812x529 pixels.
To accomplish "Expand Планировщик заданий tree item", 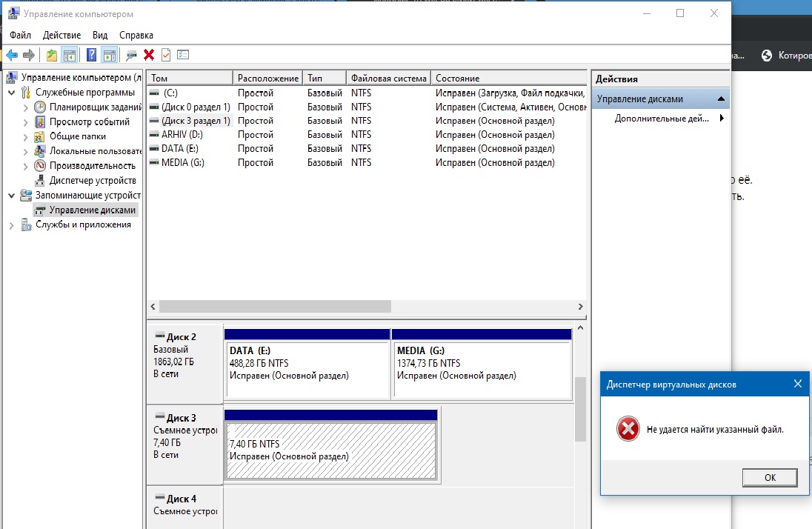I will pos(26,107).
